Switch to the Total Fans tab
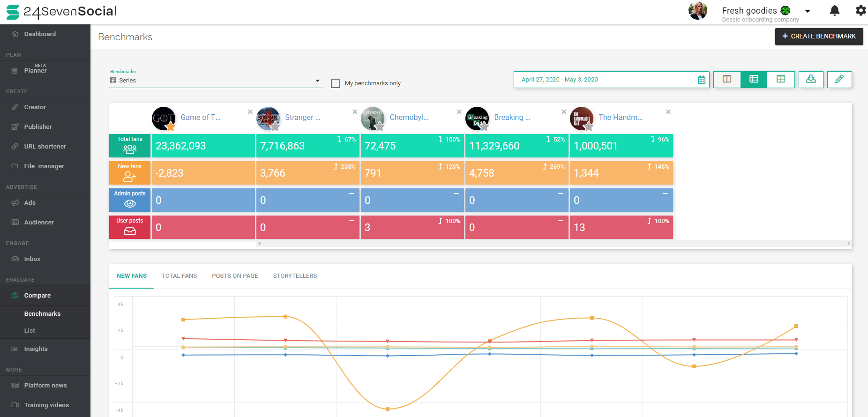Screen dimensions: 868x417 pyautogui.click(x=180, y=276)
